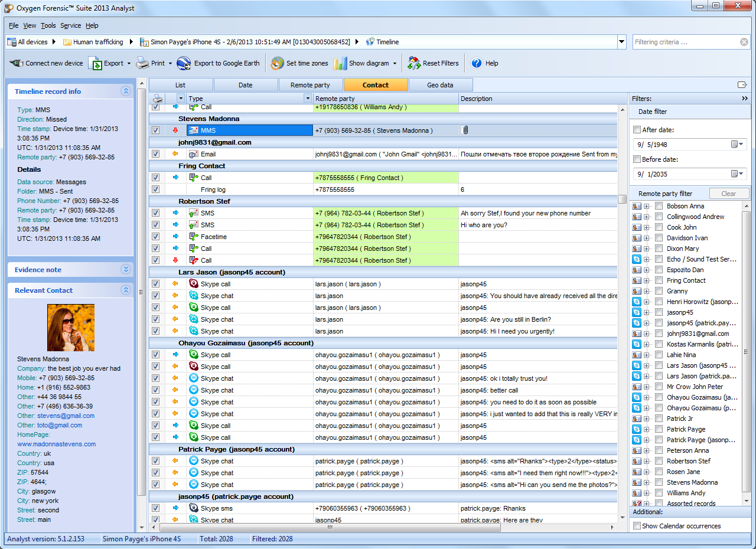The image size is (756, 549).
Task: Open the Tools menu
Action: (x=48, y=25)
